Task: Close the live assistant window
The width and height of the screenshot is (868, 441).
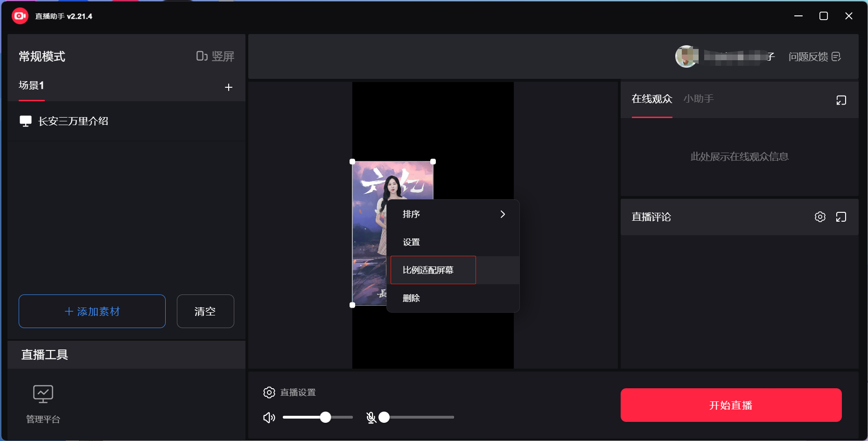Action: pyautogui.click(x=849, y=16)
